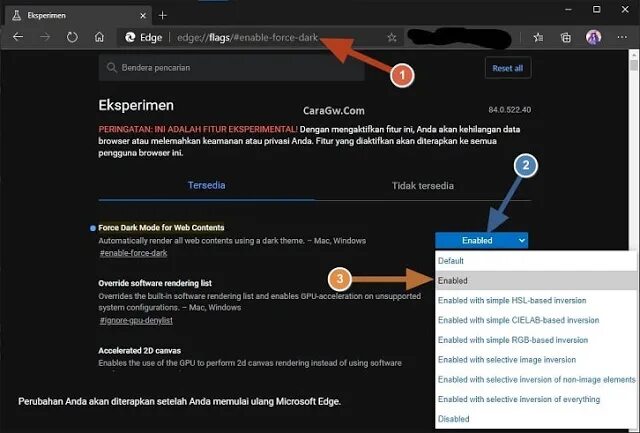Select Enabled with simple RGB-based inversion

536,340
